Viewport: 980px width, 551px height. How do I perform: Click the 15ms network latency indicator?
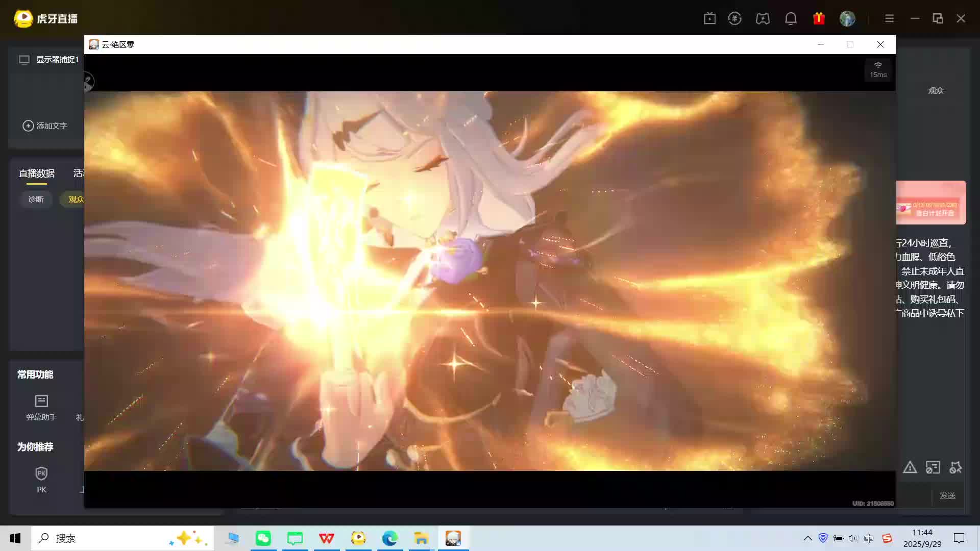pos(878,69)
